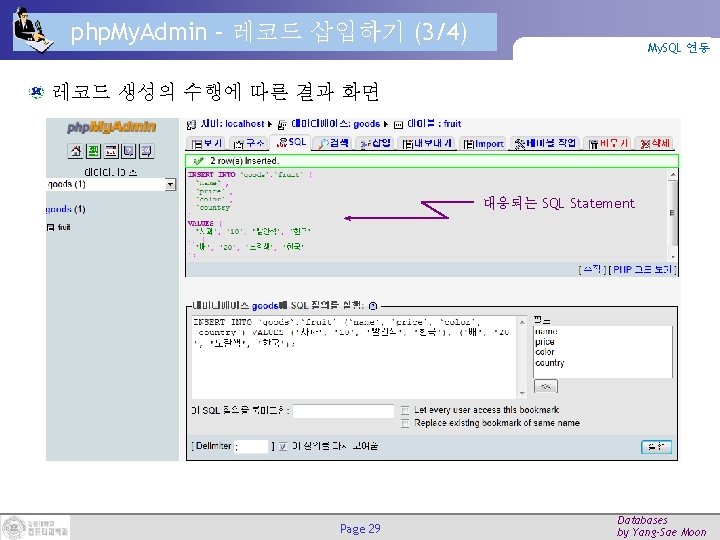Select 'price' in the fields list
The width and height of the screenshot is (720, 540).
[x=545, y=342]
